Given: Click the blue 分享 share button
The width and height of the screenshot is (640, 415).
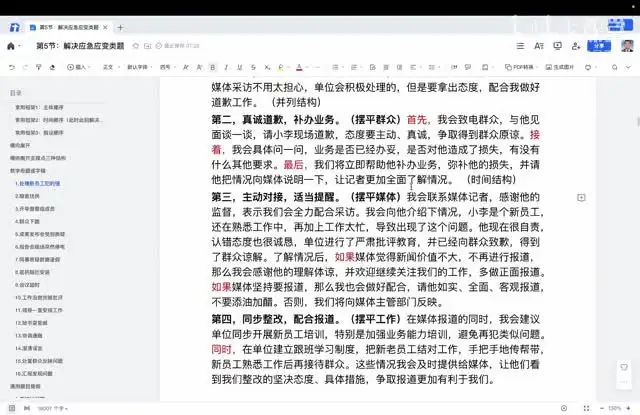Looking at the screenshot, I should point(599,45).
